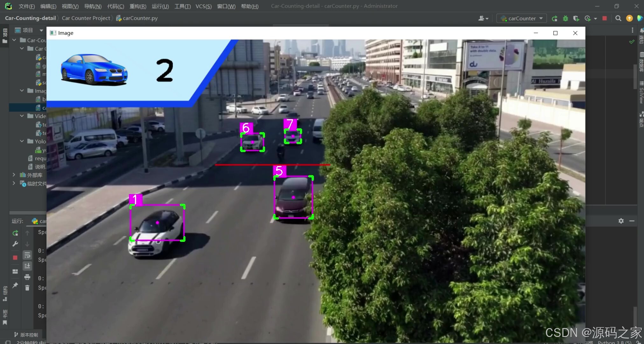This screenshot has height=344, width=644.
Task: Close the Image window
Action: (x=575, y=33)
